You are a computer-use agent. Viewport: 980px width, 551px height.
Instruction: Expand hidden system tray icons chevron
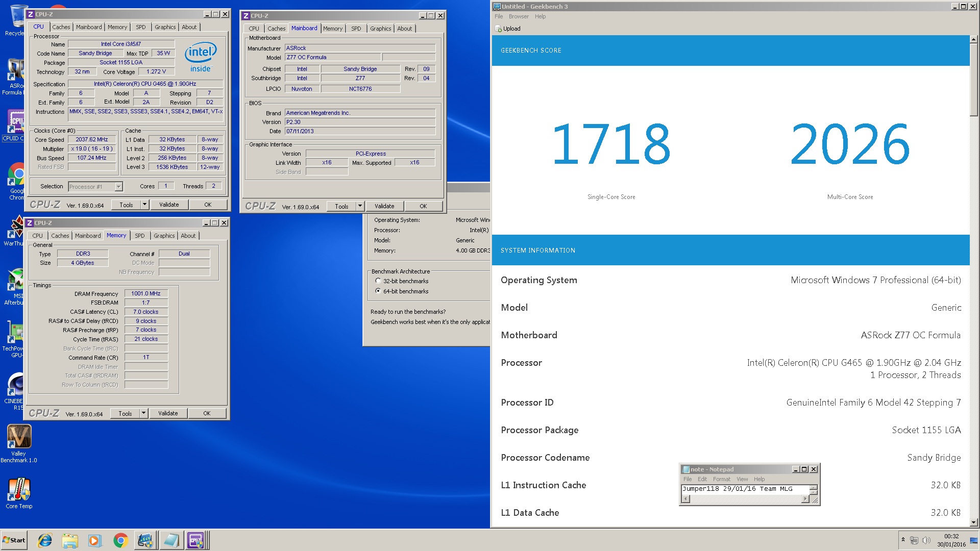[x=903, y=540]
